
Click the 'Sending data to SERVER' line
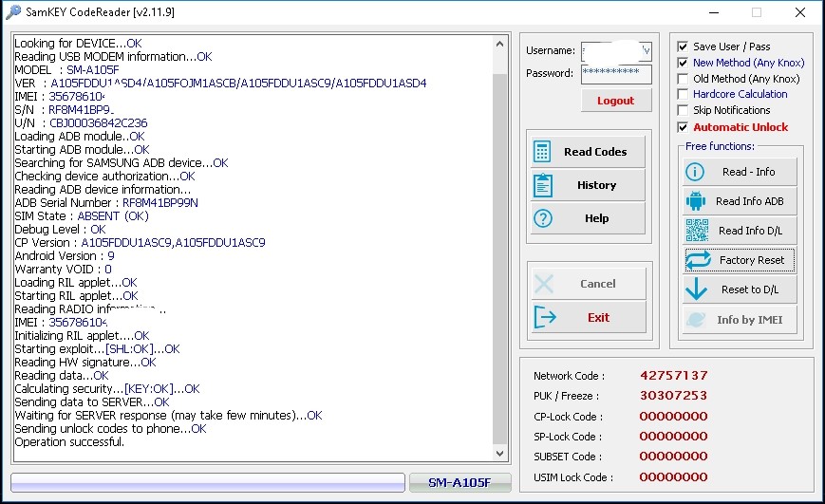(92, 402)
